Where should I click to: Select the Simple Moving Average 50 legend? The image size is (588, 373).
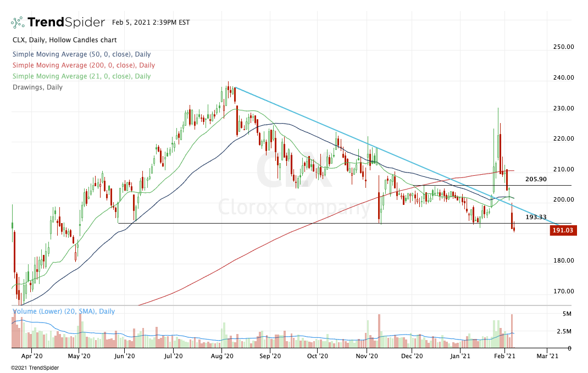click(81, 54)
